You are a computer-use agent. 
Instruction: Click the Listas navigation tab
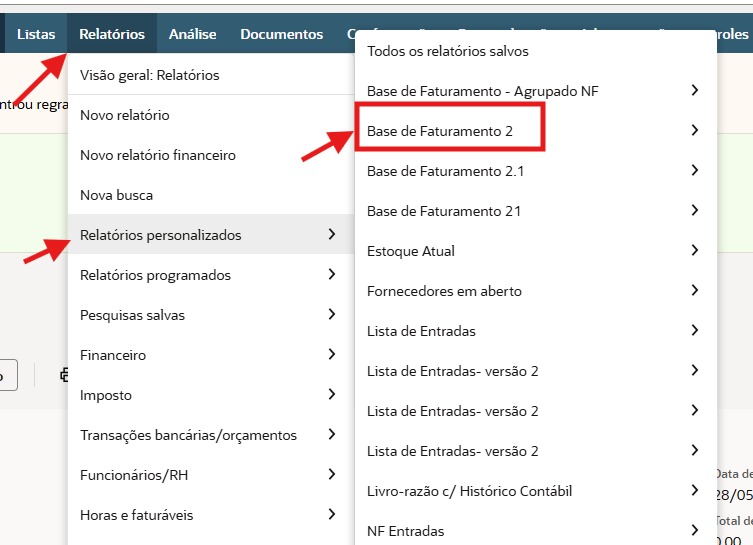(36, 34)
